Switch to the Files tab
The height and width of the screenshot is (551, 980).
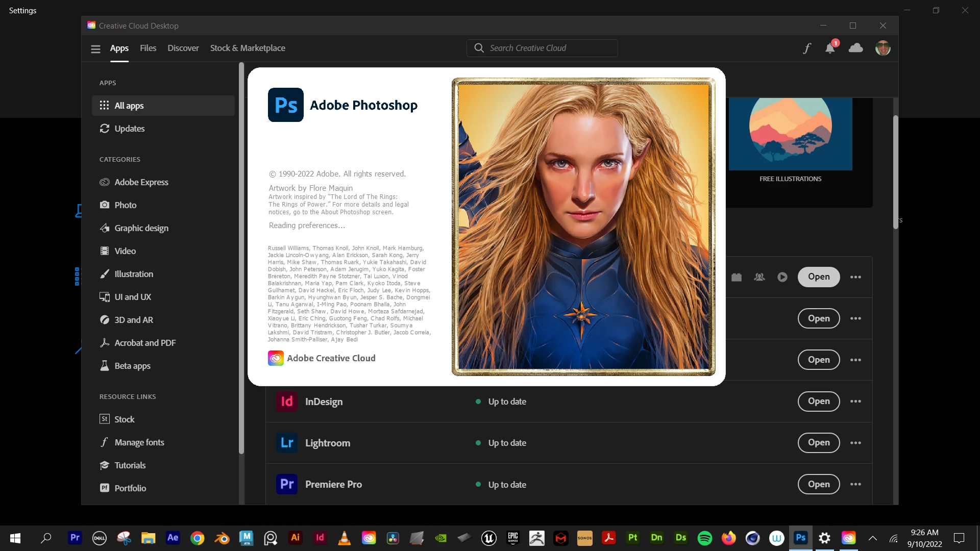(148, 48)
